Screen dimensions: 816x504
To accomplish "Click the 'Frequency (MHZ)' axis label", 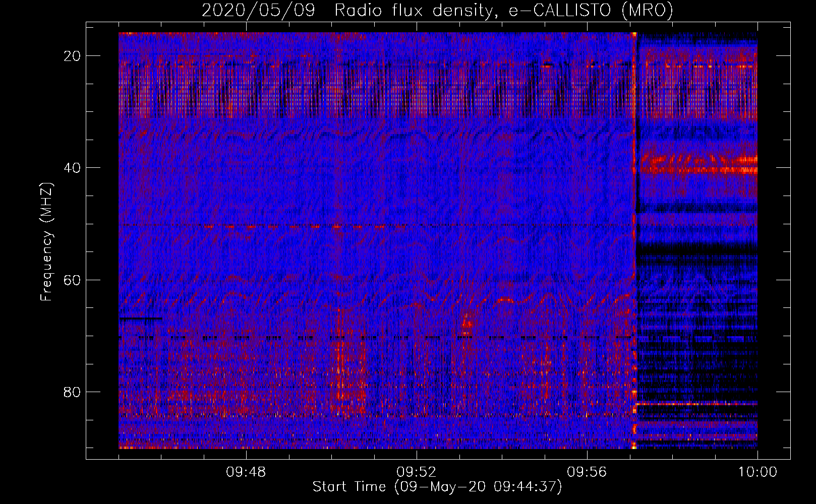I will pos(46,242).
